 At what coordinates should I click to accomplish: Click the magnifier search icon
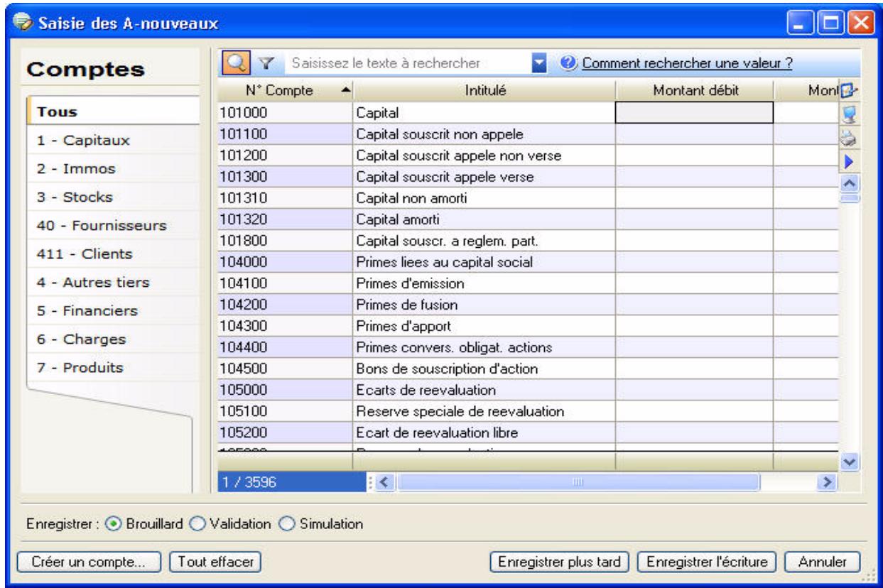point(236,64)
